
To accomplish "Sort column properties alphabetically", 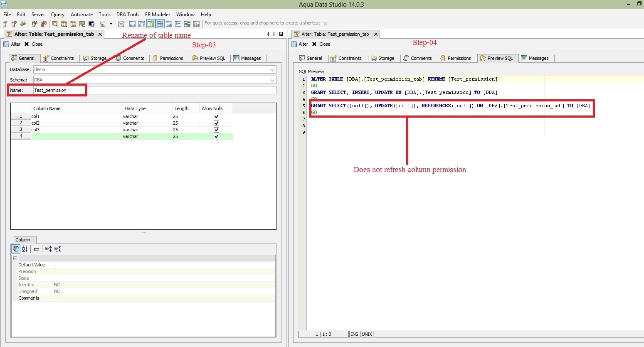I will coord(25,249).
